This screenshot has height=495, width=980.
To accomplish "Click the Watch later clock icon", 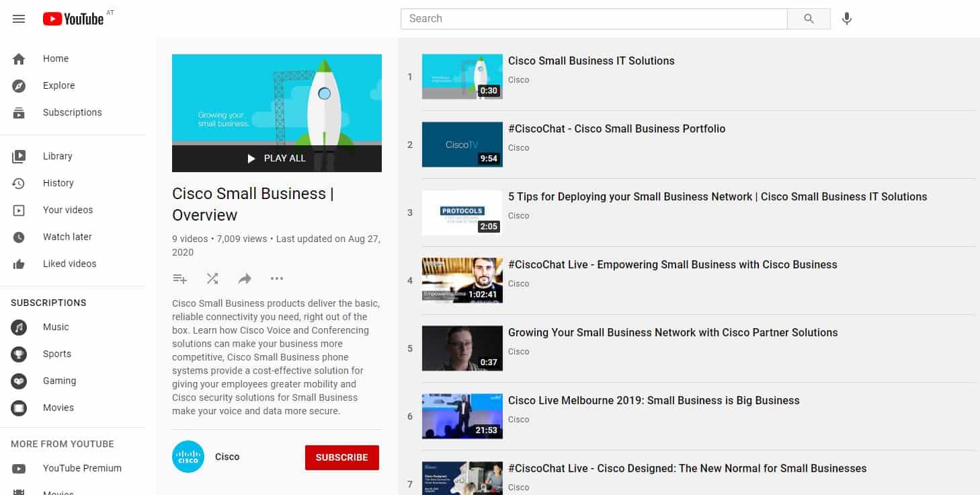I will coord(19,237).
